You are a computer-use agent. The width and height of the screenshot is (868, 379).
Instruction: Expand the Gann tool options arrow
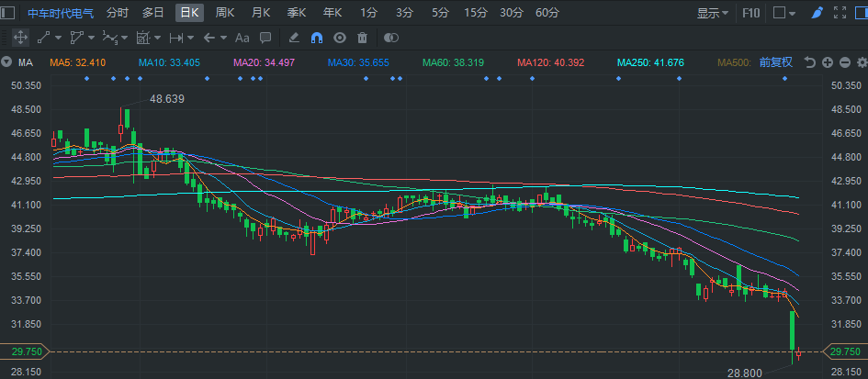coord(157,38)
